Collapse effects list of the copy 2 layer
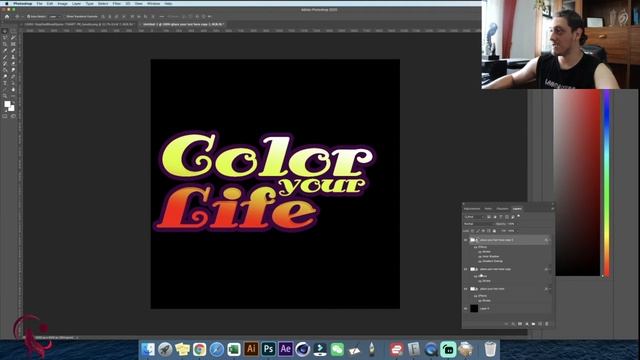 [550, 240]
